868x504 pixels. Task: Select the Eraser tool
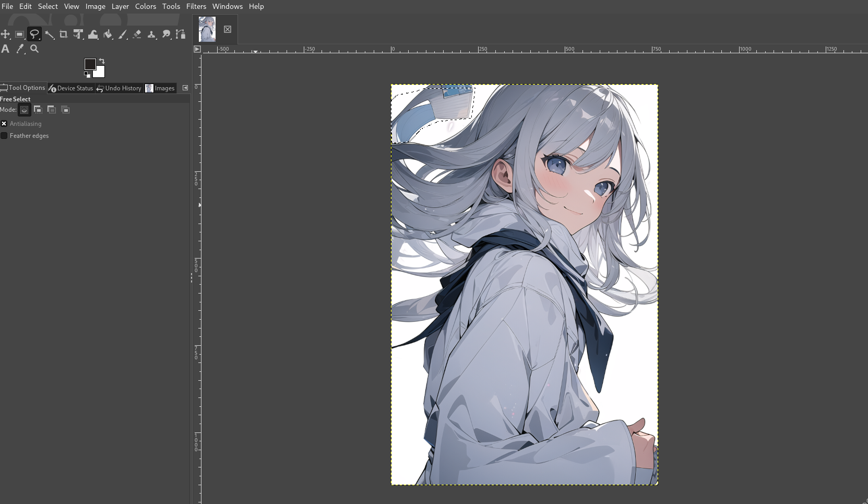coord(137,34)
